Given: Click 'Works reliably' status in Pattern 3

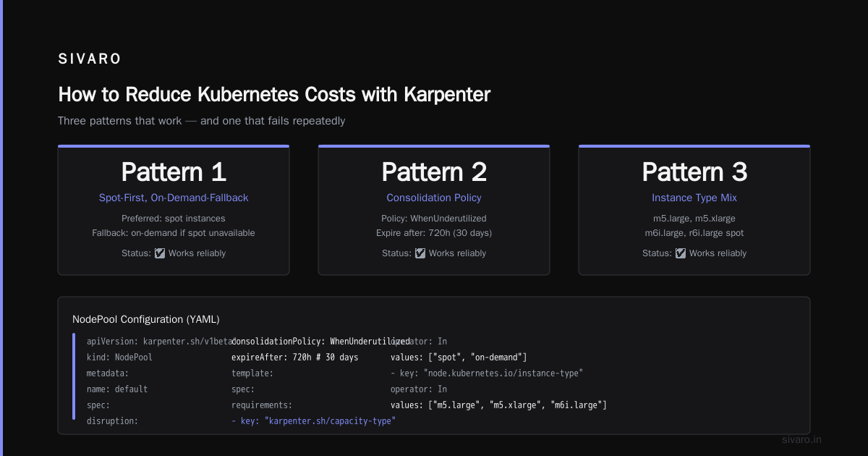Looking at the screenshot, I should 718,253.
